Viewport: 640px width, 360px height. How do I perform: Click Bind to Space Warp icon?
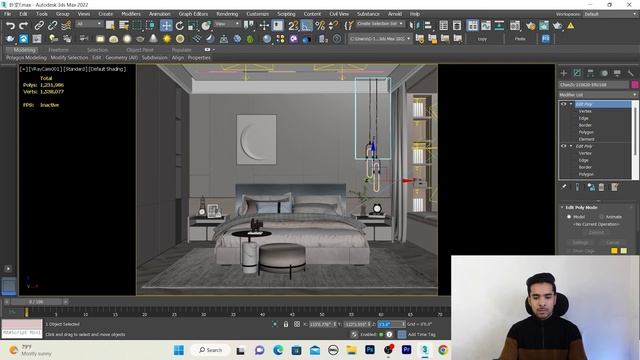[x=66, y=26]
